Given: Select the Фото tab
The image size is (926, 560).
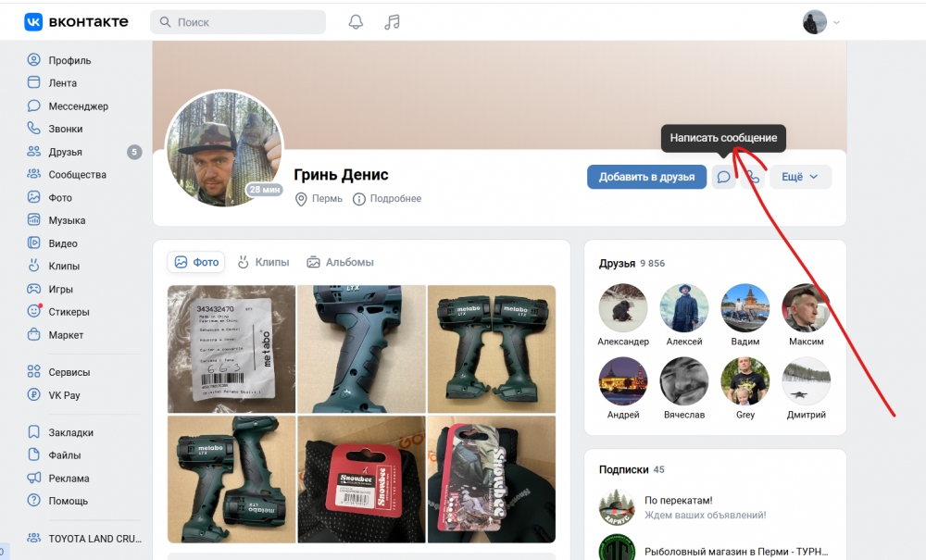Looking at the screenshot, I should [x=196, y=262].
